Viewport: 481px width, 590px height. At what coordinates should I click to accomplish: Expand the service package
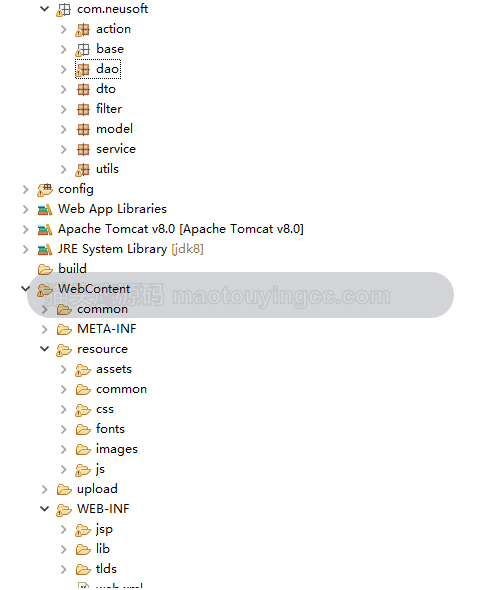click(x=64, y=150)
